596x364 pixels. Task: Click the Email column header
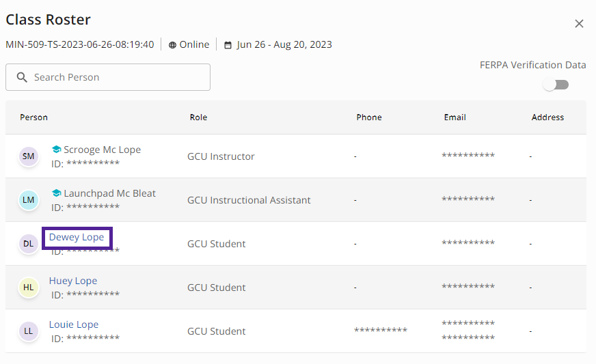[x=455, y=117]
